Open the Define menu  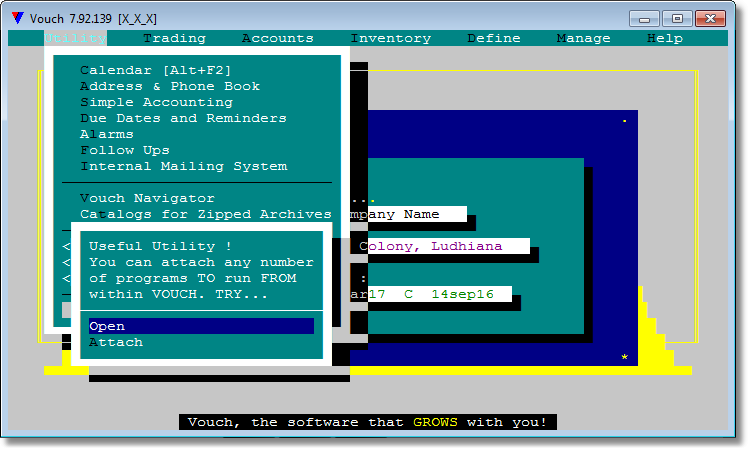point(494,38)
